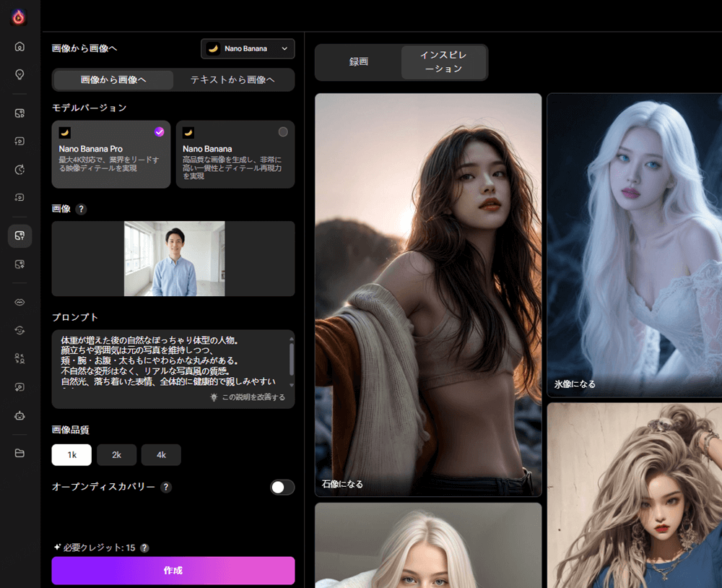
Task: Select the highlighted image-to-image tool icon
Action: pyautogui.click(x=19, y=235)
